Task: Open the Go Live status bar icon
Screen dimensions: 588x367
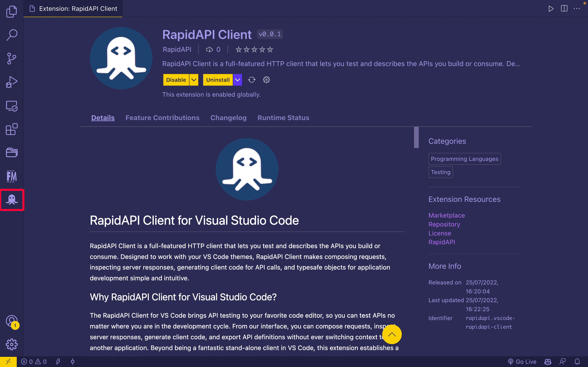Action: pyautogui.click(x=524, y=361)
